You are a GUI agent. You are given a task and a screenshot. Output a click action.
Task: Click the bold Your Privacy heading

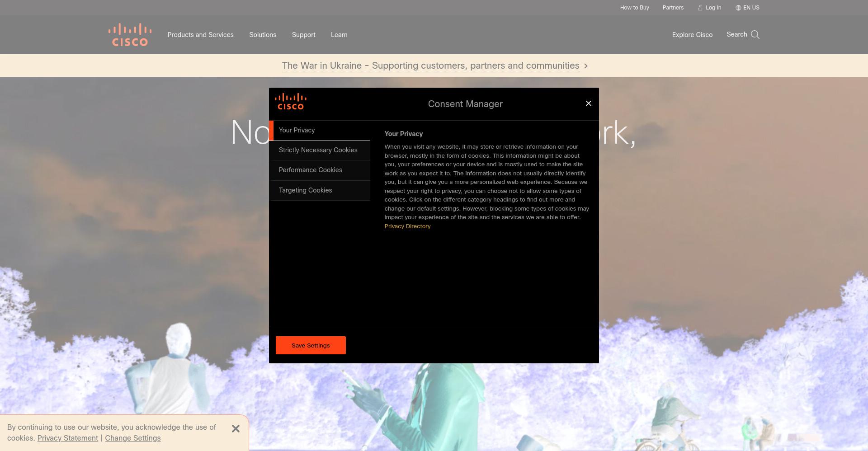click(x=403, y=134)
